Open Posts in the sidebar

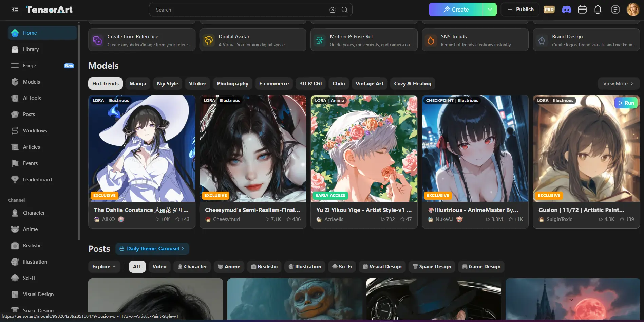pos(42,114)
